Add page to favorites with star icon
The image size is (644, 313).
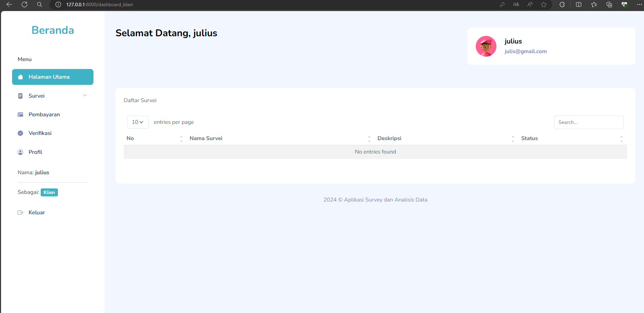point(544,4)
